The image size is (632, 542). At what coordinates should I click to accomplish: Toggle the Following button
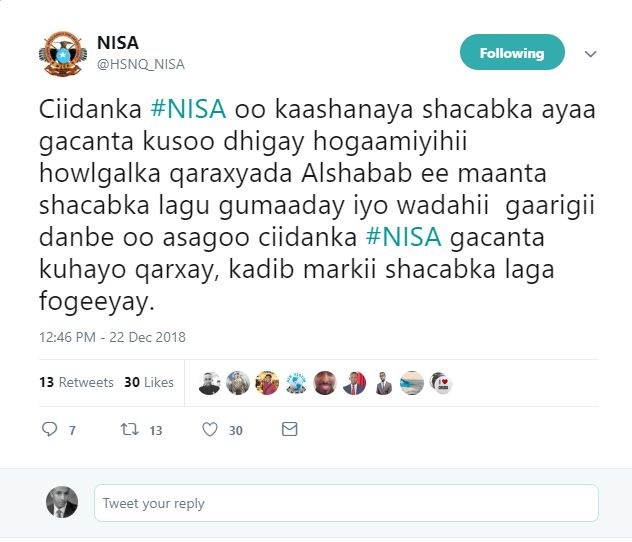click(512, 53)
